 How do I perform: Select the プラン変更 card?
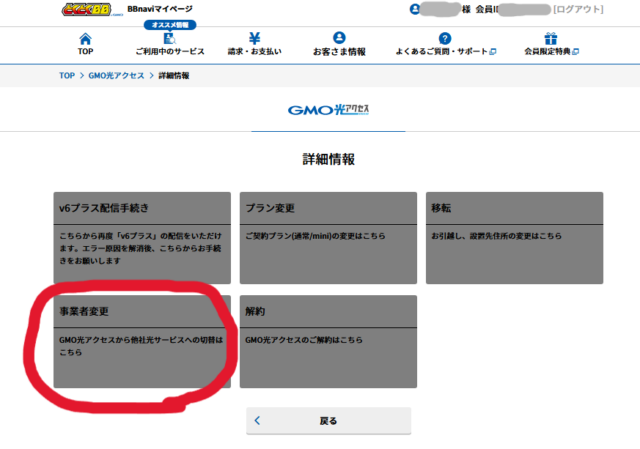click(327, 237)
